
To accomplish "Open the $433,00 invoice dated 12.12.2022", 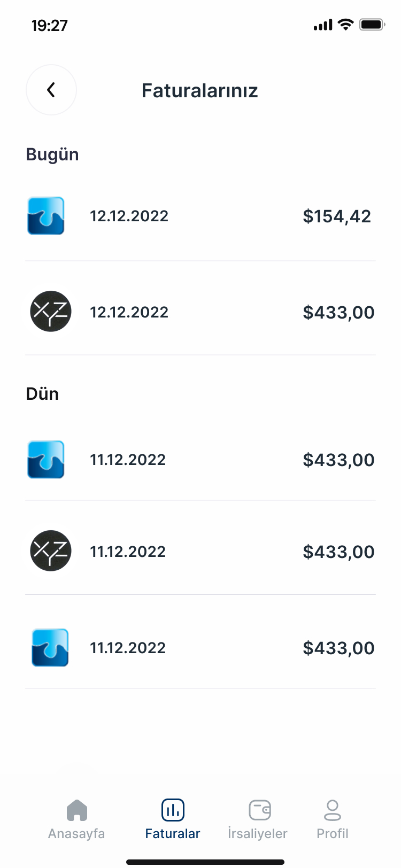I will (338, 313).
